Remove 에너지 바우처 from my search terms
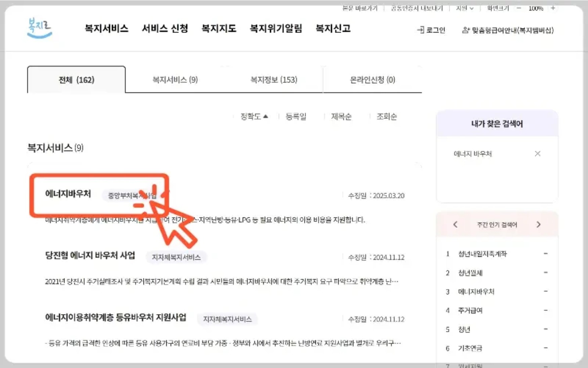Image resolution: width=588 pixels, height=368 pixels. [538, 154]
